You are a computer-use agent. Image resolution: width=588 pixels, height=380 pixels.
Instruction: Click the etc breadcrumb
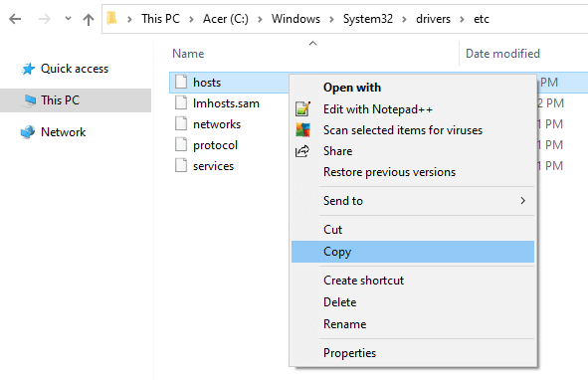pos(482,19)
